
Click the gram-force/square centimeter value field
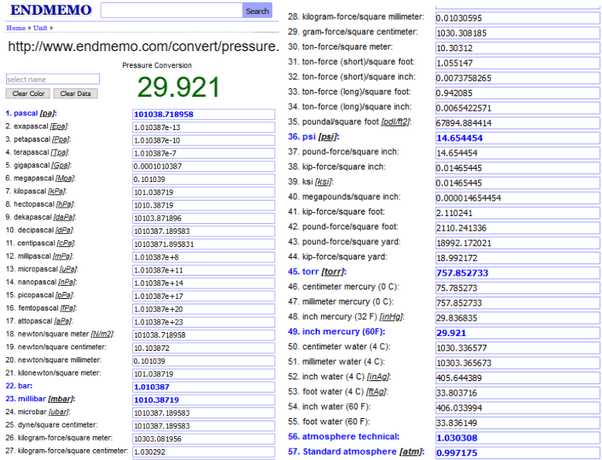518,33
